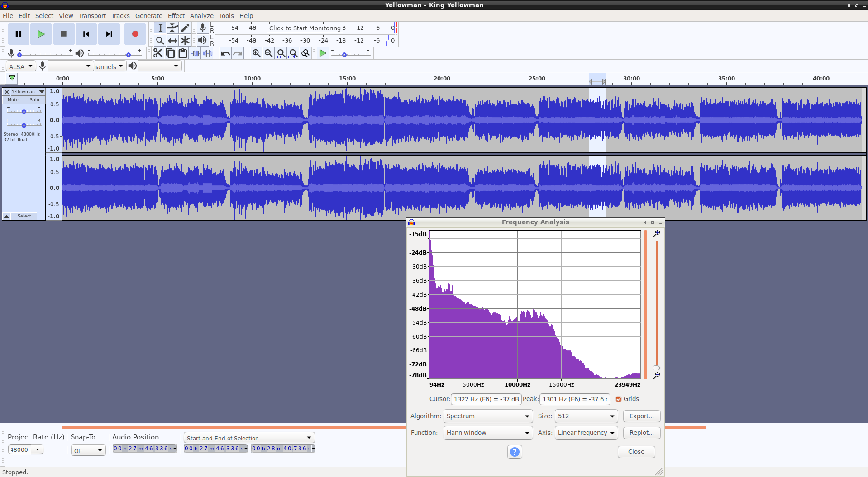
Task: Open the recording device dropdown
Action: coord(70,66)
